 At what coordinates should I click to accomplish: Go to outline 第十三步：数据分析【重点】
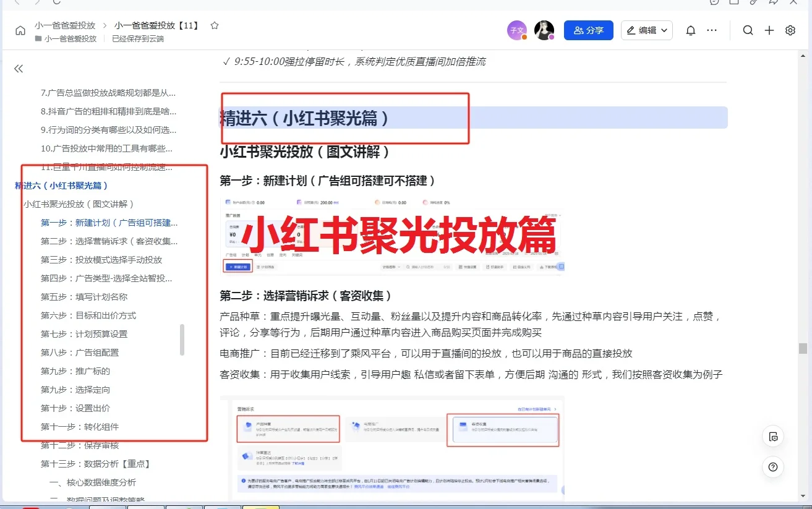(96, 464)
